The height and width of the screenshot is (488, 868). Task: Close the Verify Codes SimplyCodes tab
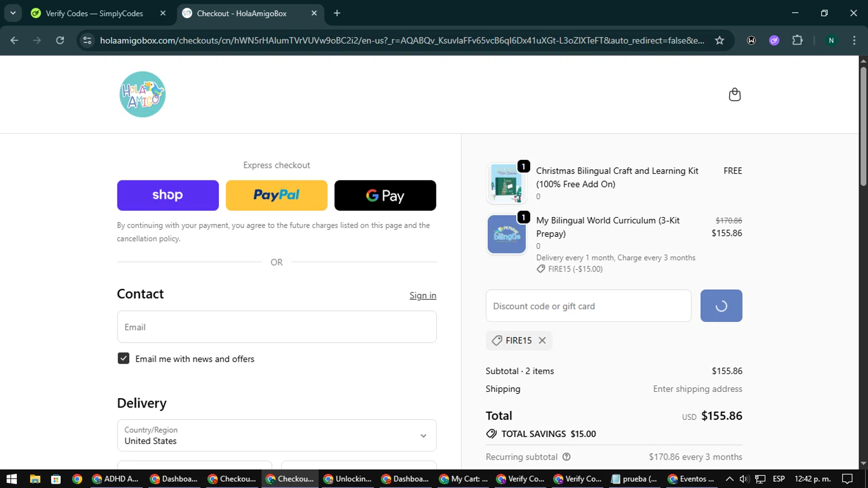[163, 13]
